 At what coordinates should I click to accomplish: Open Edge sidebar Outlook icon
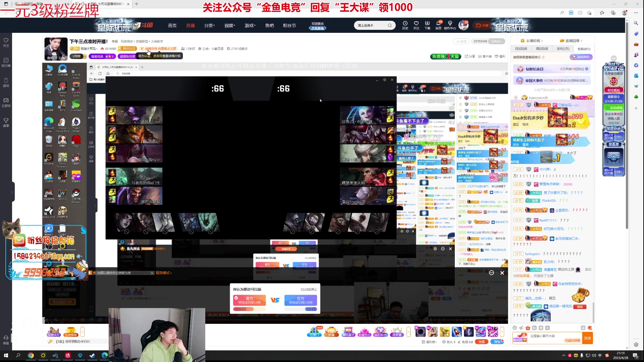point(636,76)
